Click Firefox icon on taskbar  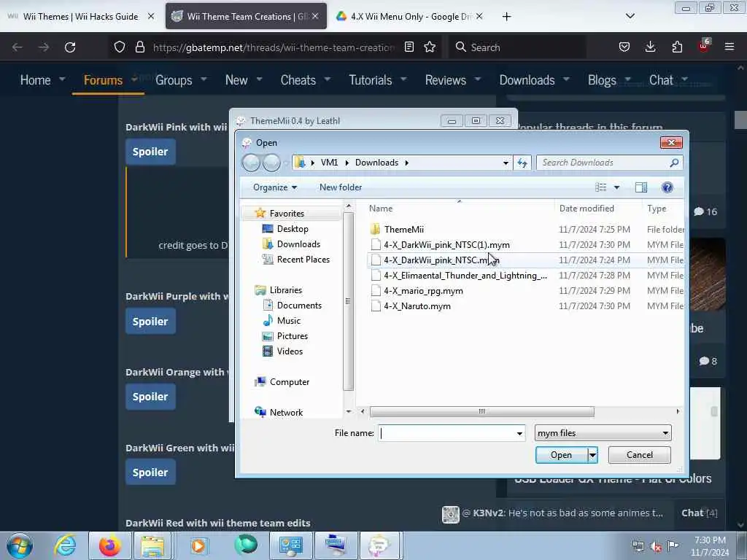tap(109, 545)
